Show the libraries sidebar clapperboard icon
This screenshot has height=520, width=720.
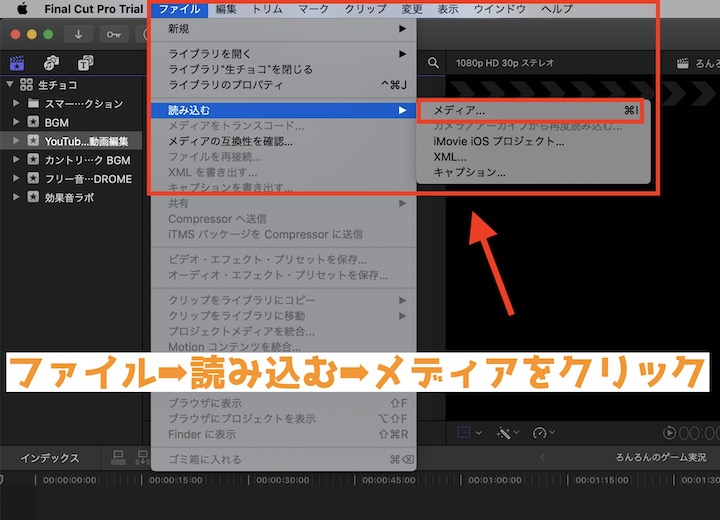click(17, 63)
